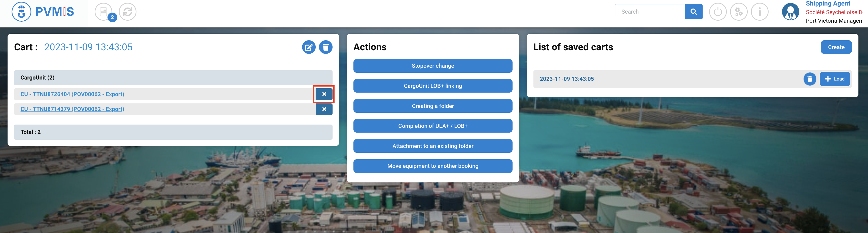Open CU - TTNU8726404 link
The image size is (868, 233).
click(72, 94)
